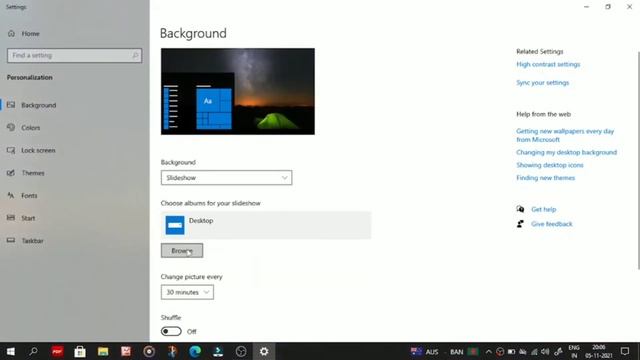Open the Fonts settings page
640x360 pixels.
[29, 196]
